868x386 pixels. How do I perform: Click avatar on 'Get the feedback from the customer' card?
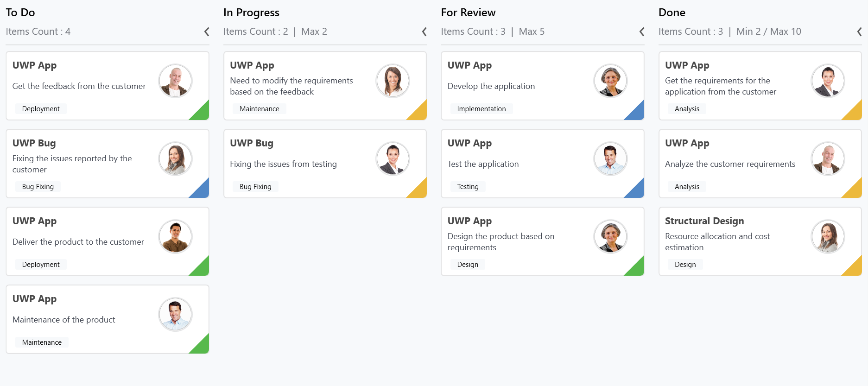click(x=175, y=81)
